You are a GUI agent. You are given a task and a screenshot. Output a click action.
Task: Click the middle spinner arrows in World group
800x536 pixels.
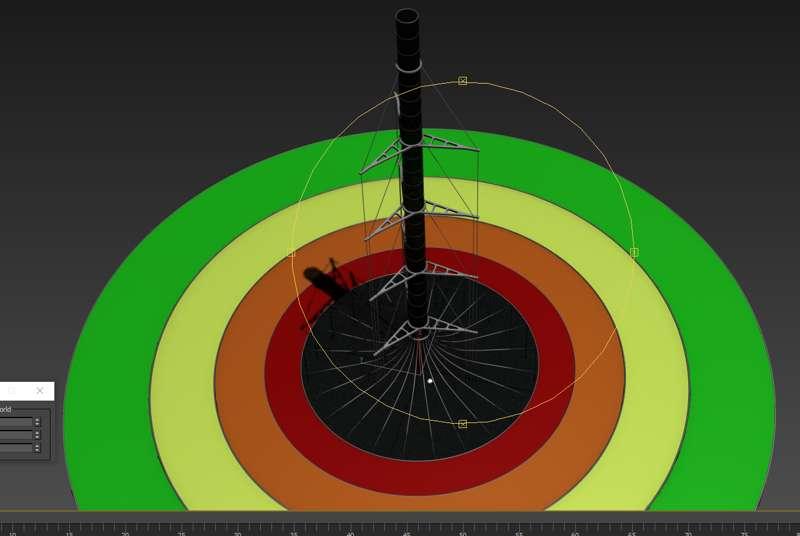pyautogui.click(x=37, y=435)
